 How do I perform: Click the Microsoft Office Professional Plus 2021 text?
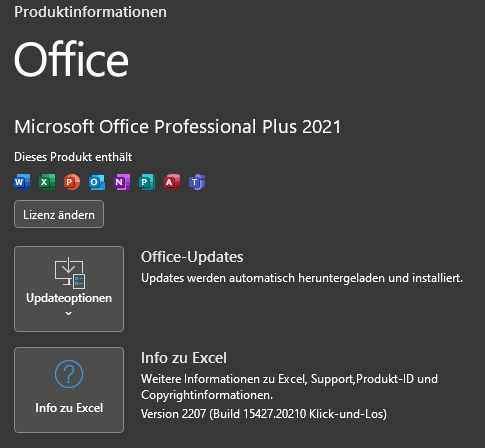pyautogui.click(x=178, y=127)
